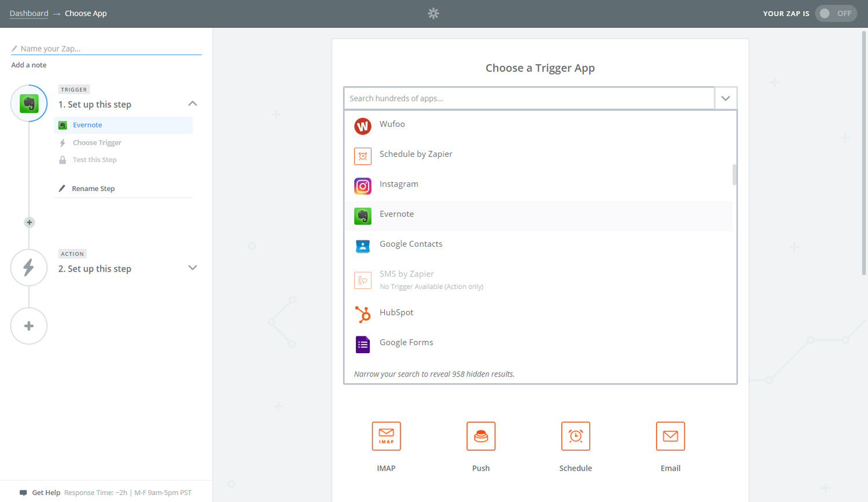Go back to the Dashboard

[x=28, y=13]
